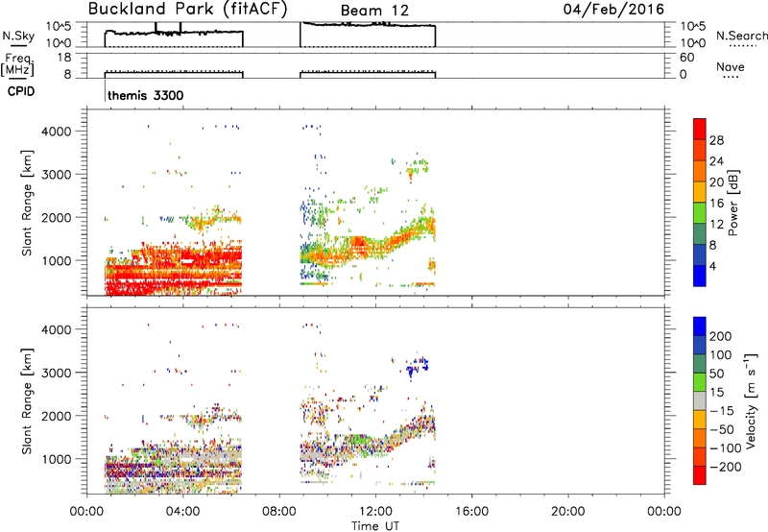Image resolution: width=768 pixels, height=532 pixels.
Task: Click the "1000" tick in power panel
Action: (57, 260)
